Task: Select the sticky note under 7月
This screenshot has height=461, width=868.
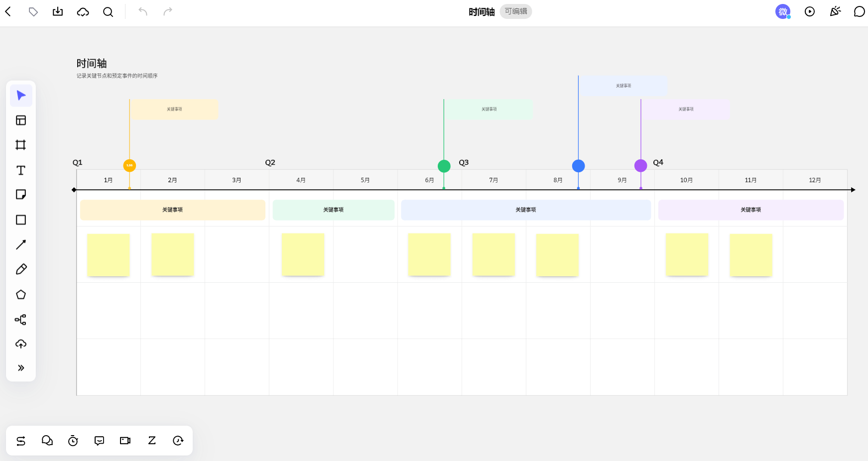Action: click(x=494, y=254)
